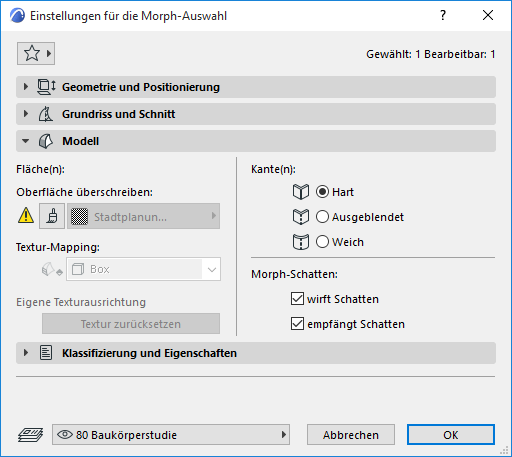Viewport: 512px width, 457px height.
Task: Click the Hart edge type icon
Action: click(301, 192)
